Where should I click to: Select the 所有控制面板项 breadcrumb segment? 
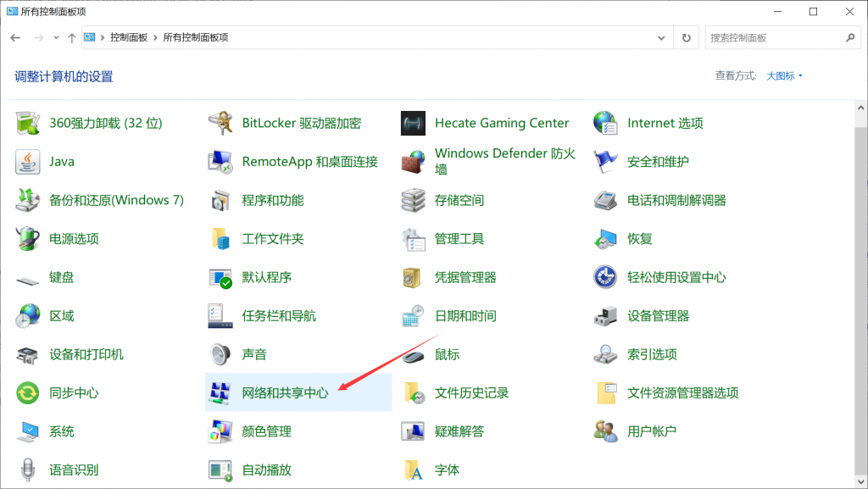click(196, 37)
